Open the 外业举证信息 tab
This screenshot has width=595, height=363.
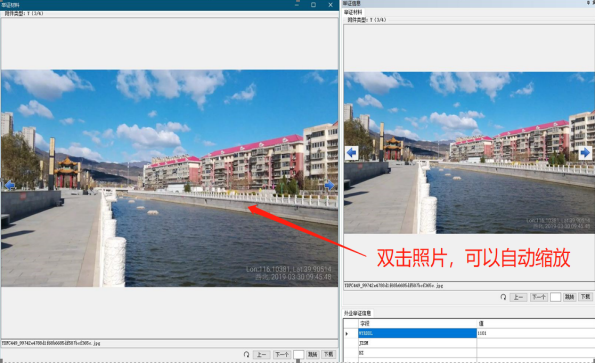[357, 313]
